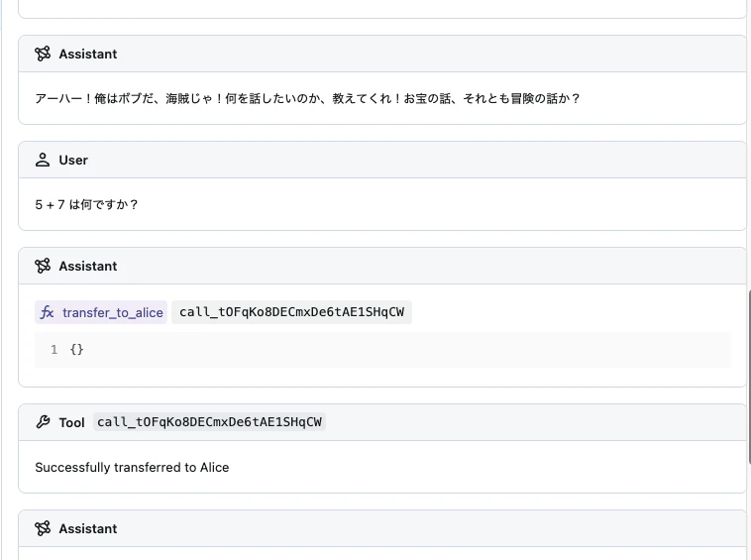Click the fx function icon
751x560 pixels.
click(x=47, y=312)
